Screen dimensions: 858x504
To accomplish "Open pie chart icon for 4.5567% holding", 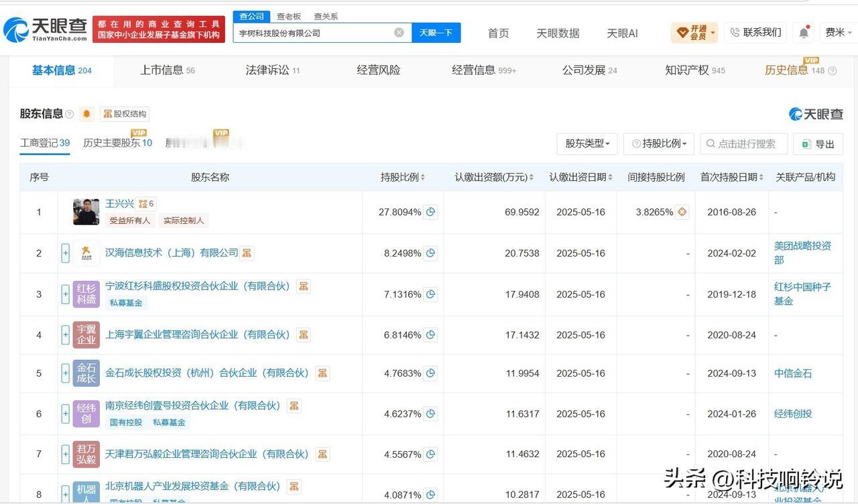I will 431,454.
